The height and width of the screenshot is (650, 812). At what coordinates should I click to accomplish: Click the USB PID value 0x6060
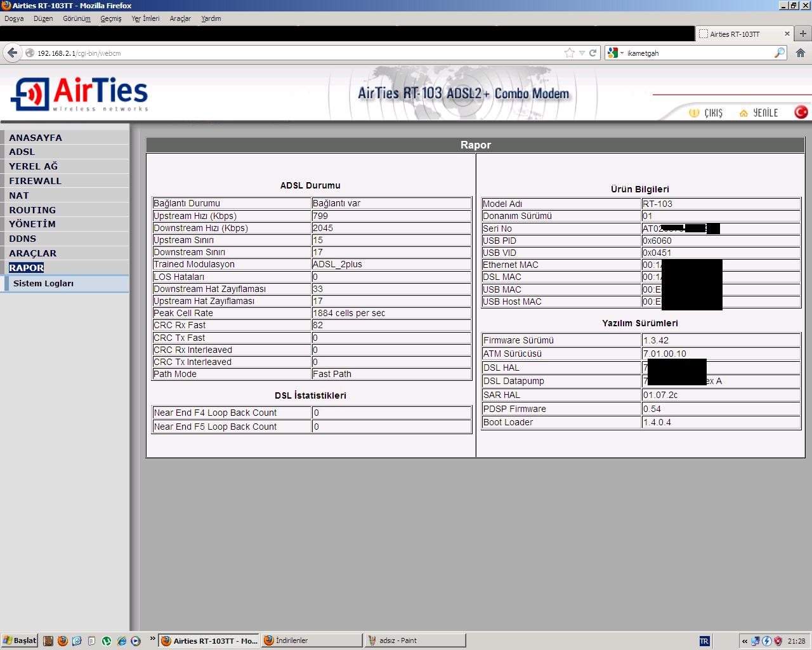pos(721,241)
